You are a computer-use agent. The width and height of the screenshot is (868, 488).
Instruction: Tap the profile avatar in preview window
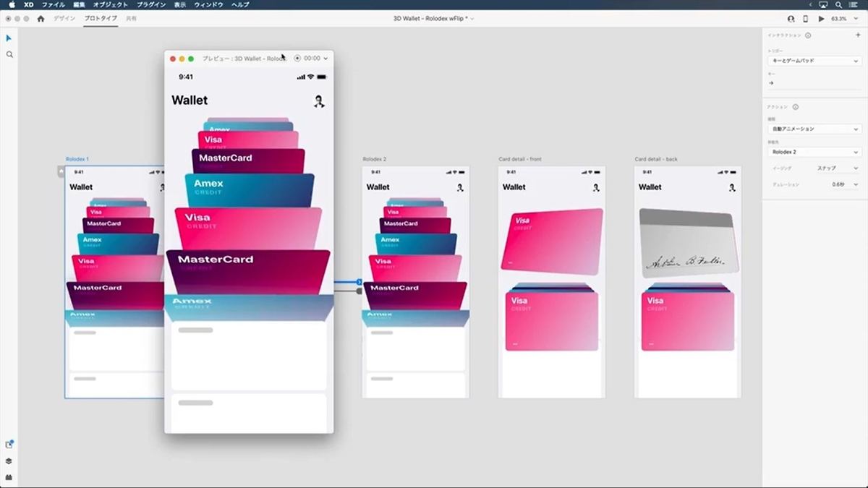pos(319,101)
